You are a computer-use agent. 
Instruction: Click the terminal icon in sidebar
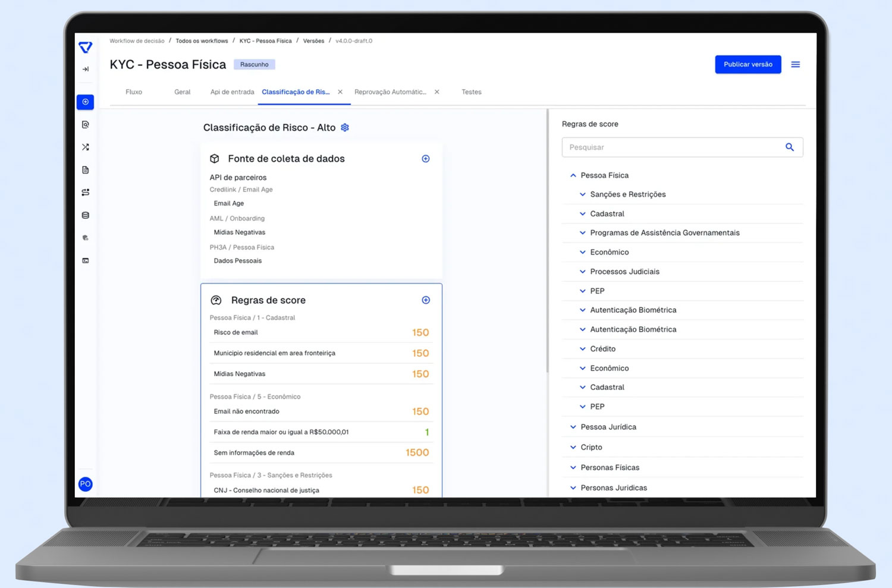pyautogui.click(x=86, y=260)
